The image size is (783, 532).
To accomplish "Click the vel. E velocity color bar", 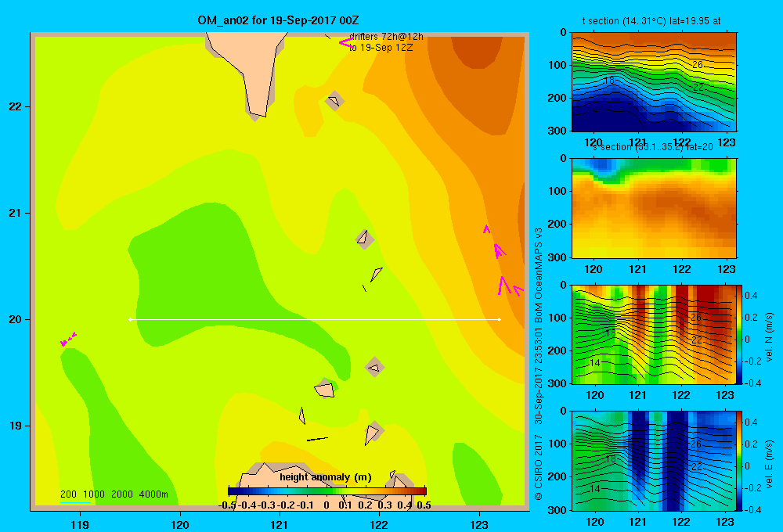I will click(740, 461).
